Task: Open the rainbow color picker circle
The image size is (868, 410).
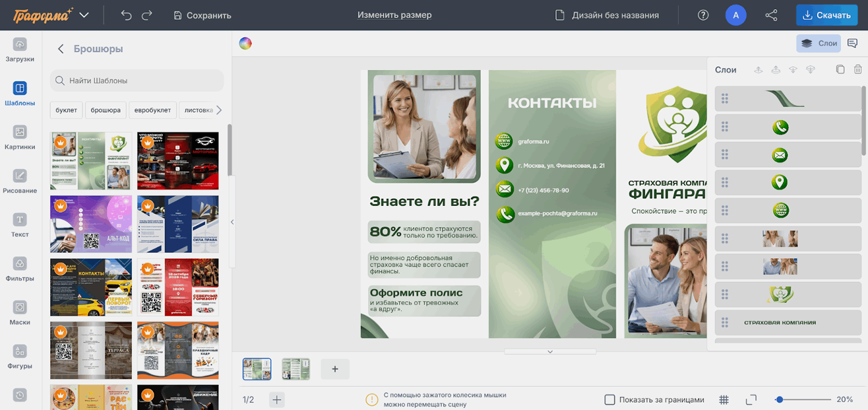Action: point(245,43)
